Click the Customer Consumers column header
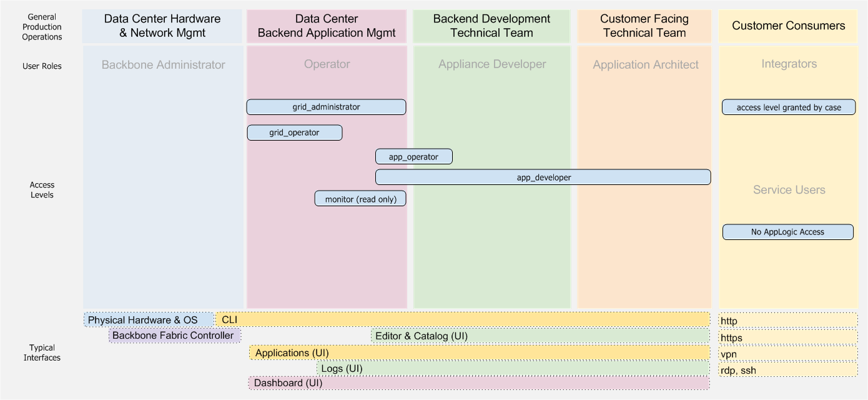This screenshot has width=868, height=400. pos(787,26)
